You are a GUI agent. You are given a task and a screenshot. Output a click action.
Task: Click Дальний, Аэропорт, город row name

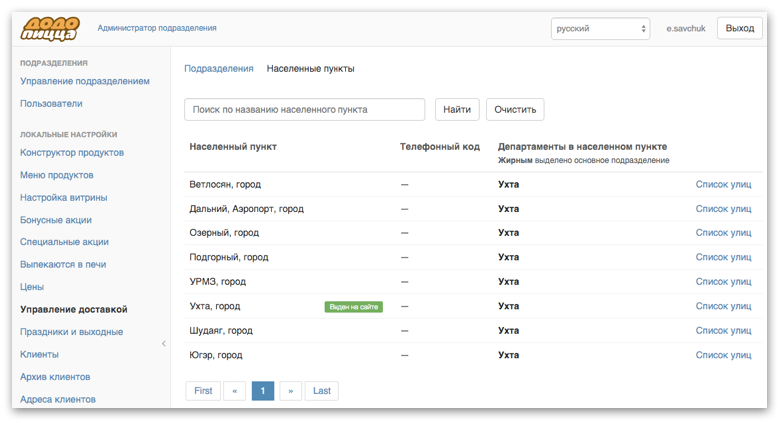tap(247, 209)
